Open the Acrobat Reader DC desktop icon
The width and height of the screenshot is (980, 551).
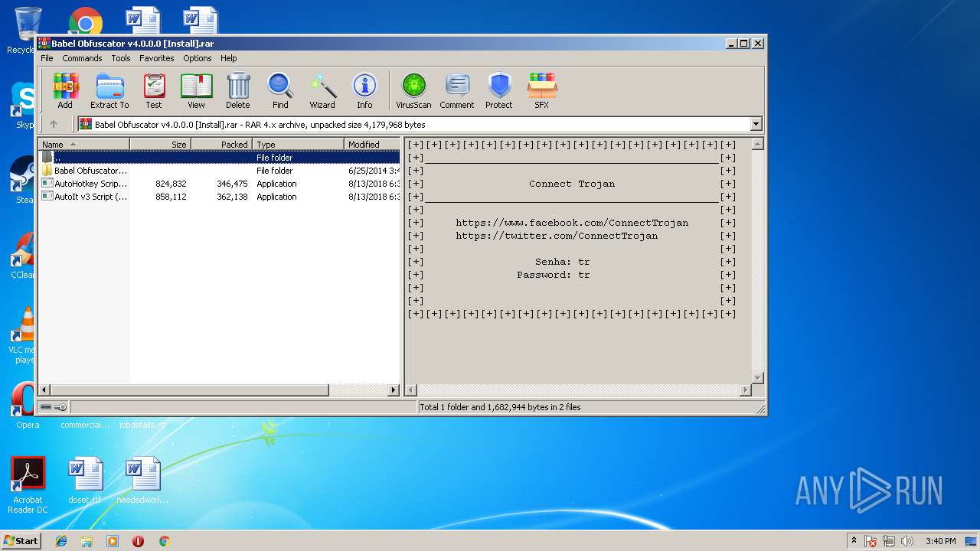28,485
